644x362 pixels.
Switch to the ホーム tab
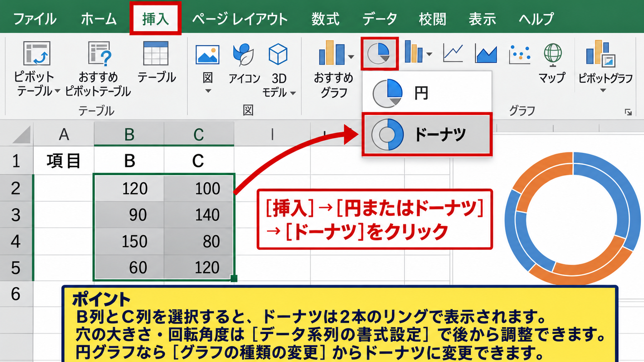point(99,19)
